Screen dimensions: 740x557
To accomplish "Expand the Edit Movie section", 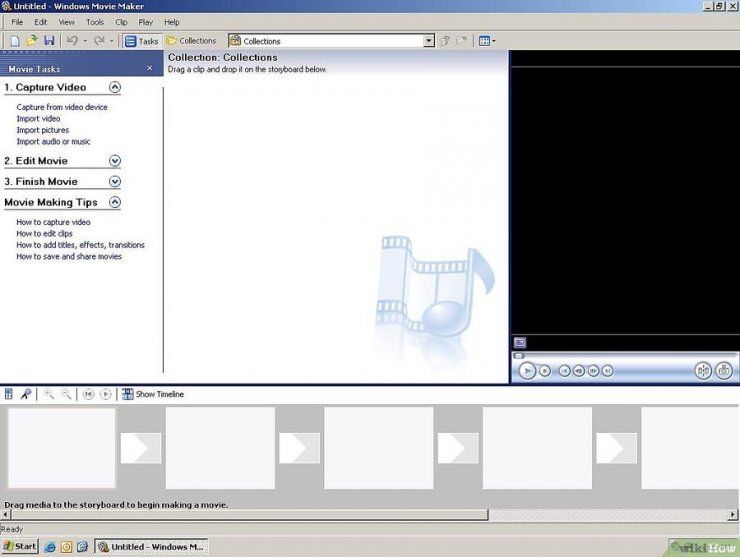I will (115, 161).
